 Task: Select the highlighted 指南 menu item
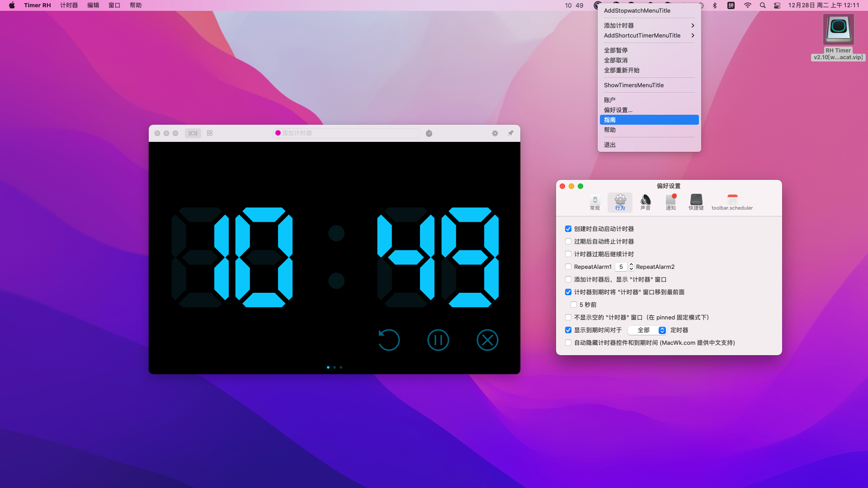tap(649, 120)
